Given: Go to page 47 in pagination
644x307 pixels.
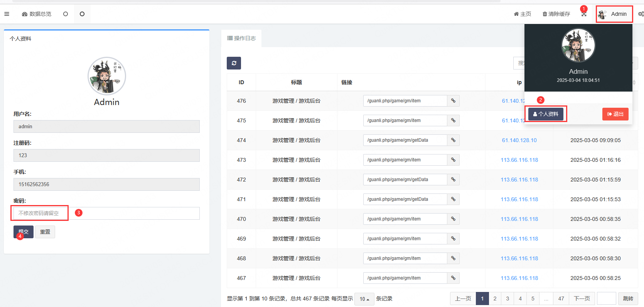Looking at the screenshot, I should tap(561, 299).
